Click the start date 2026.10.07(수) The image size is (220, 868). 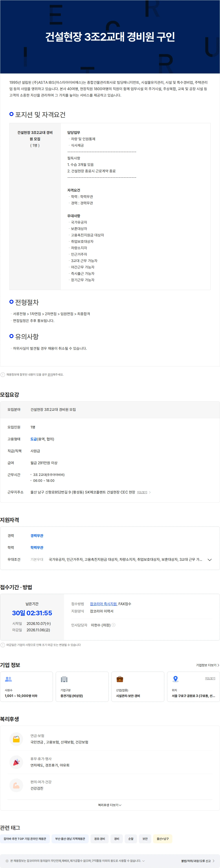38,623
